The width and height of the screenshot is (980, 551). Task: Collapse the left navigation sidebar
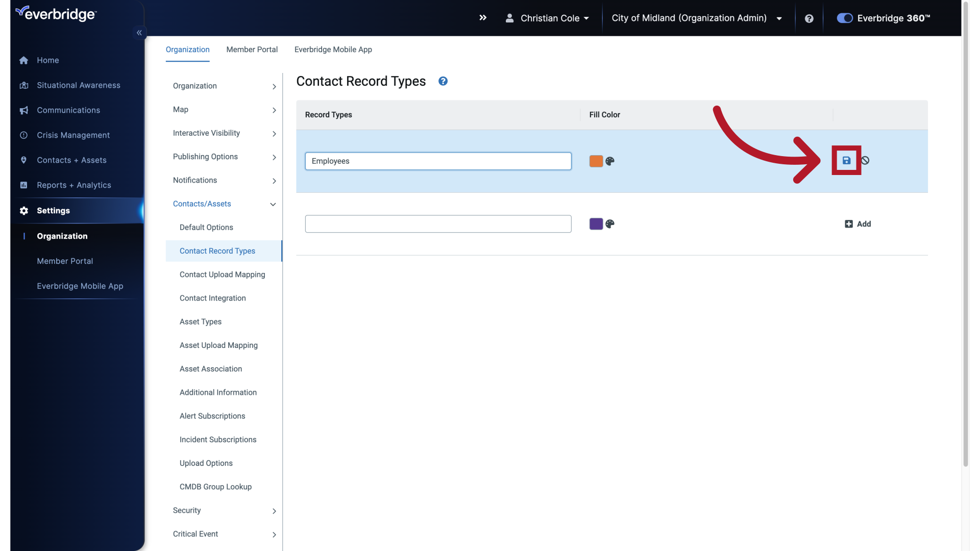tap(139, 33)
